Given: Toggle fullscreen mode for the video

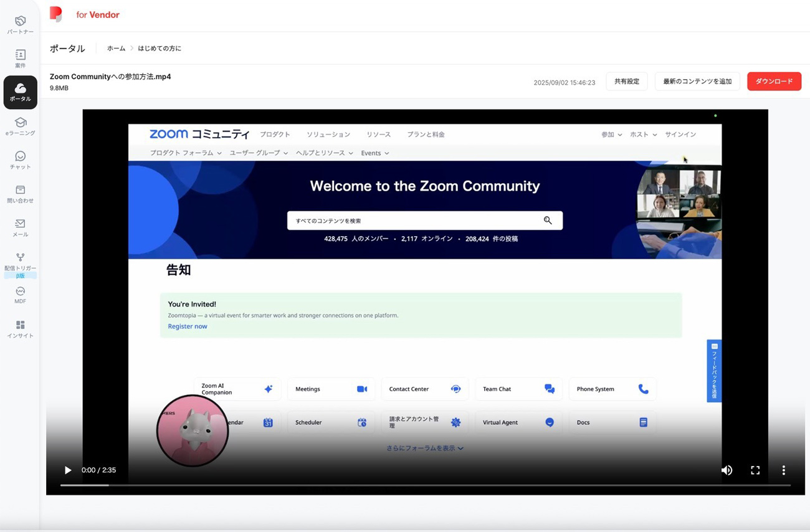Looking at the screenshot, I should (x=755, y=470).
